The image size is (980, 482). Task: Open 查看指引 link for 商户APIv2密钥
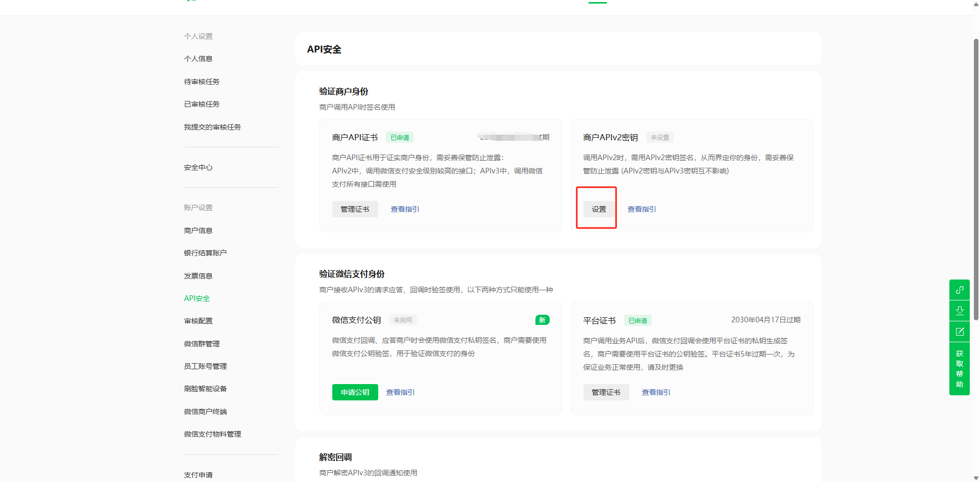pos(642,209)
